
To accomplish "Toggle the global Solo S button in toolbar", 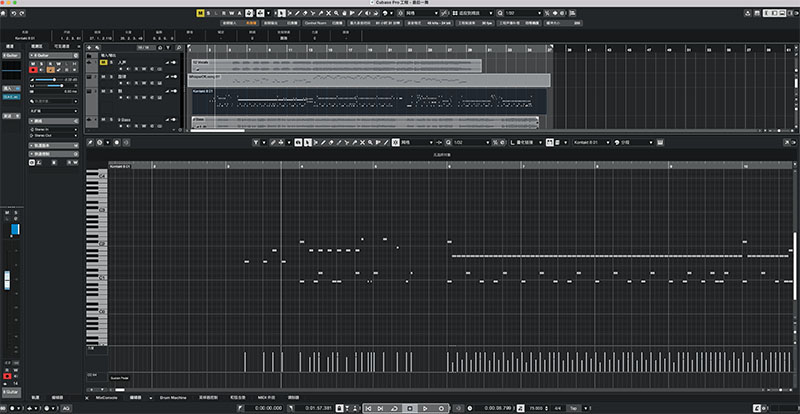I will (208, 13).
